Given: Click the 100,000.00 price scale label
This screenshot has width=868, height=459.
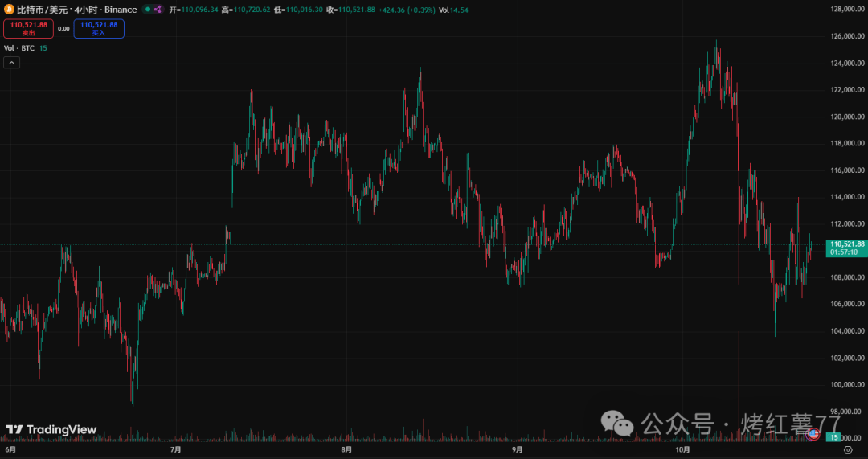Looking at the screenshot, I should click(846, 384).
